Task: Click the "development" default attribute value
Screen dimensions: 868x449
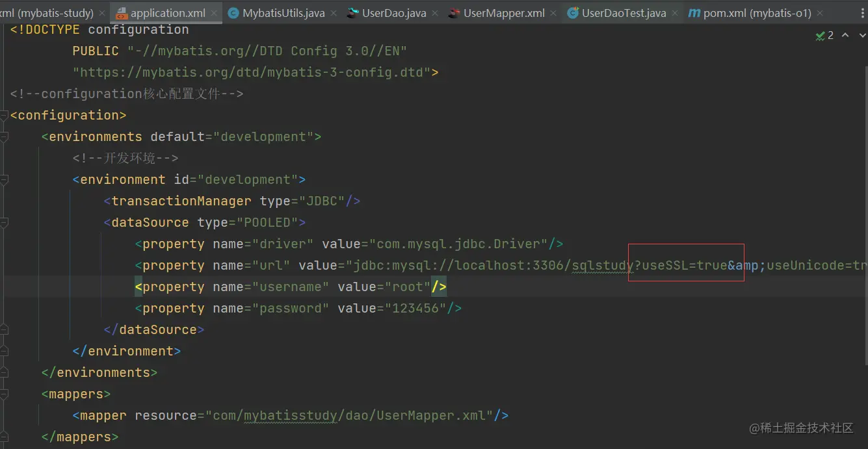Action: click(x=263, y=136)
